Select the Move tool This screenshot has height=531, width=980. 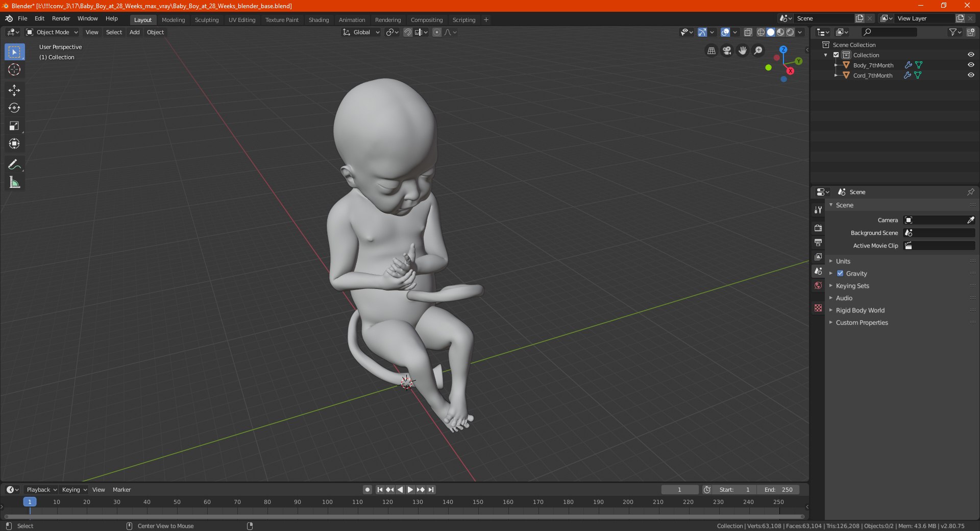coord(14,90)
